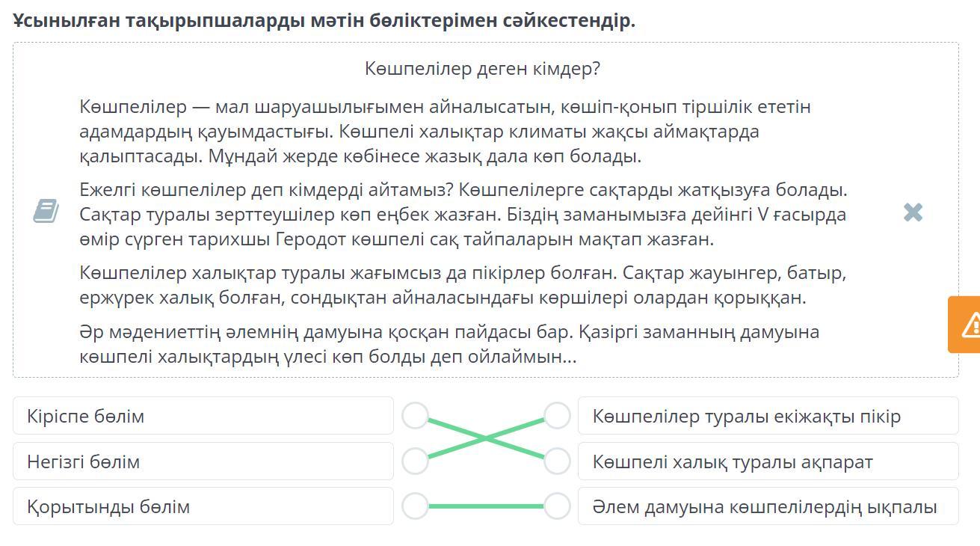Select the Негізгі бөлім box
The height and width of the screenshot is (546, 980).
[x=203, y=461]
